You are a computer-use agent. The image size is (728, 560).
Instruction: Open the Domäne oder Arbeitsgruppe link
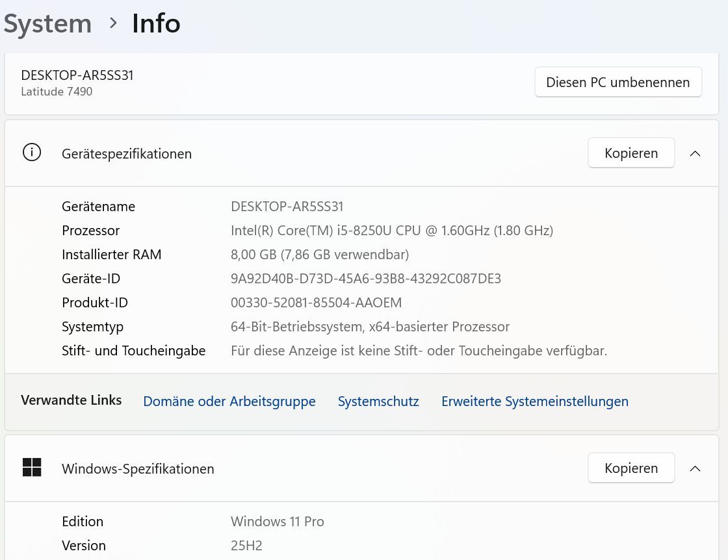(229, 401)
